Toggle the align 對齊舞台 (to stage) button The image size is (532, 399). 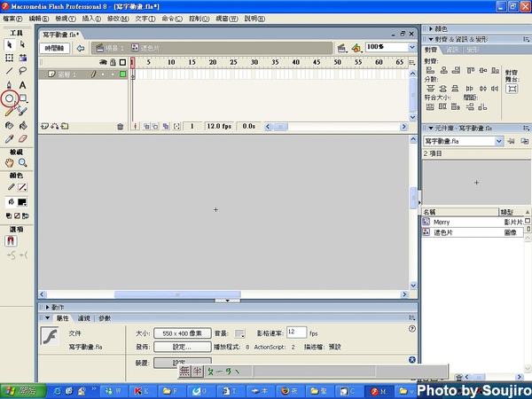coord(512,90)
